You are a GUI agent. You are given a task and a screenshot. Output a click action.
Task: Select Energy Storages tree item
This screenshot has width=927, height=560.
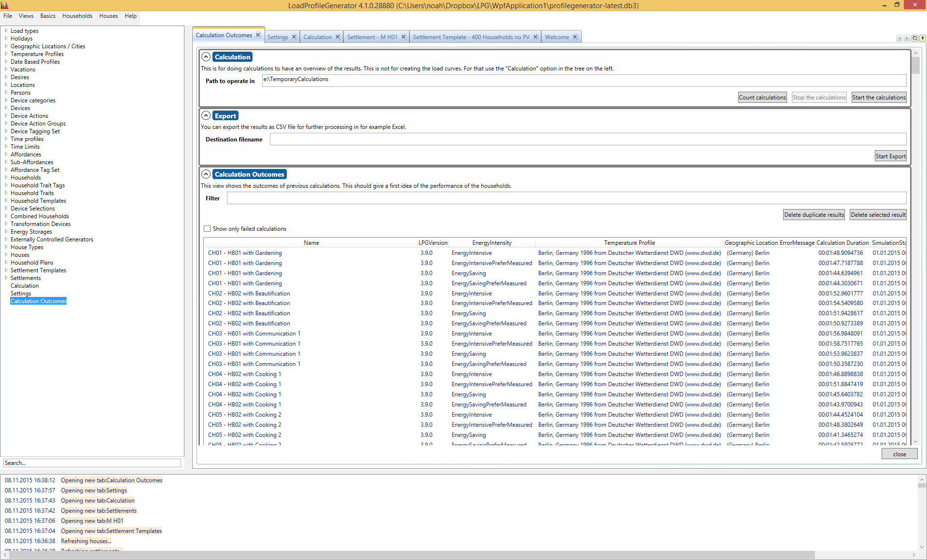[31, 232]
